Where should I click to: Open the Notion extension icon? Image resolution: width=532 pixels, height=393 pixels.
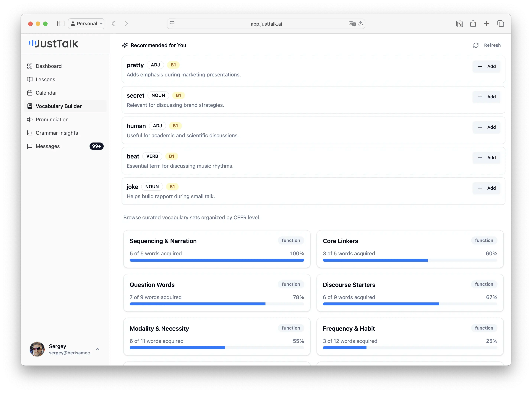coord(459,24)
